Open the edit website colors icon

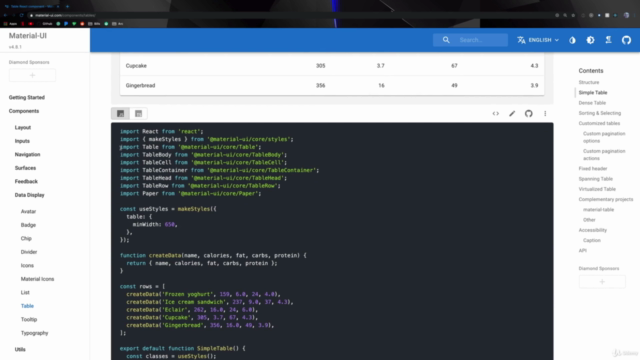(x=572, y=40)
